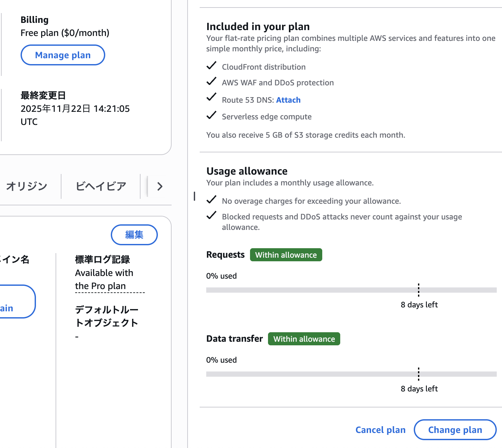Click the checkmark beside Route 53 DNS
502x448 pixels.
click(x=211, y=97)
